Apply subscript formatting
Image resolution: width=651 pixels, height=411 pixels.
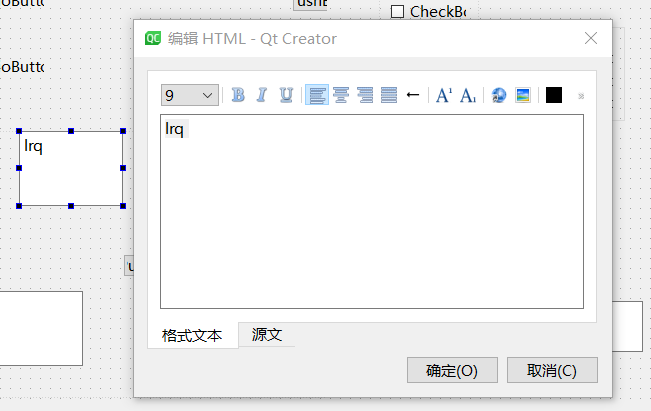tap(468, 95)
